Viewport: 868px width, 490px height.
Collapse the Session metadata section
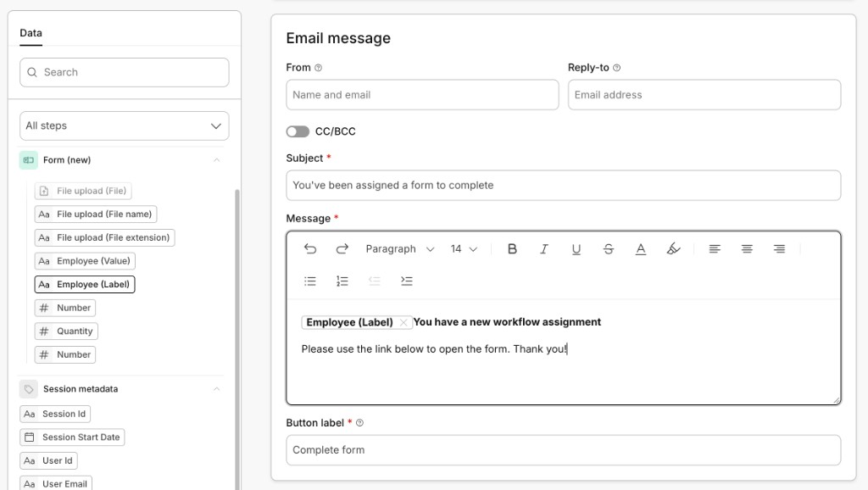click(217, 389)
